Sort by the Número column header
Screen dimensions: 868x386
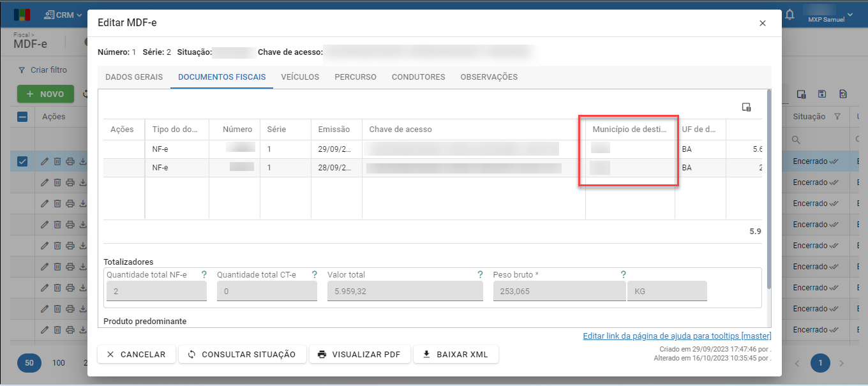(x=235, y=130)
